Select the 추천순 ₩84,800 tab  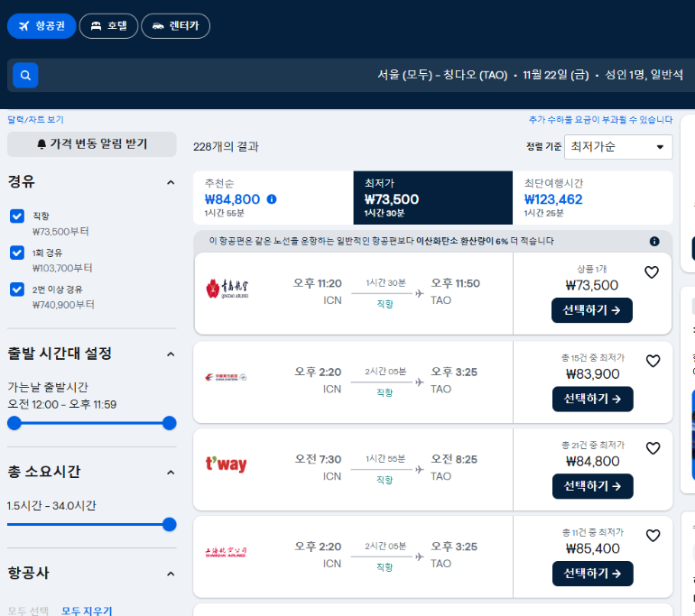coord(273,198)
